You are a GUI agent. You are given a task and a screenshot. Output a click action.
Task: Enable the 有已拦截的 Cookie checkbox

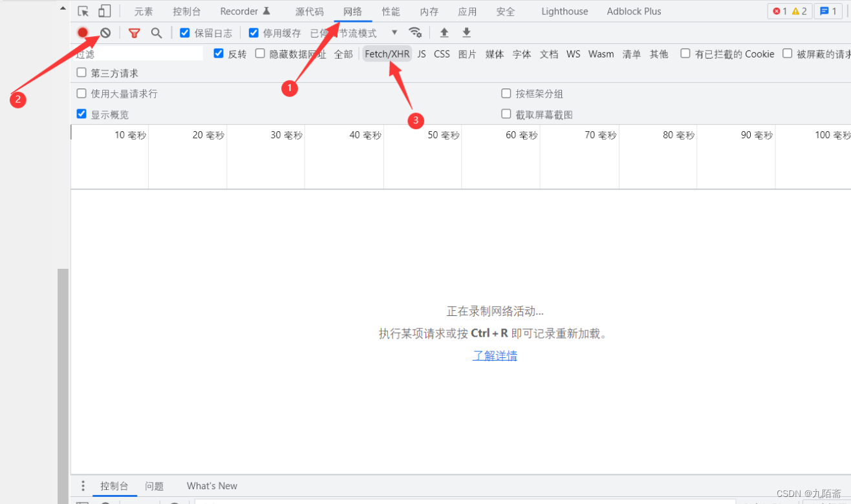click(x=685, y=54)
